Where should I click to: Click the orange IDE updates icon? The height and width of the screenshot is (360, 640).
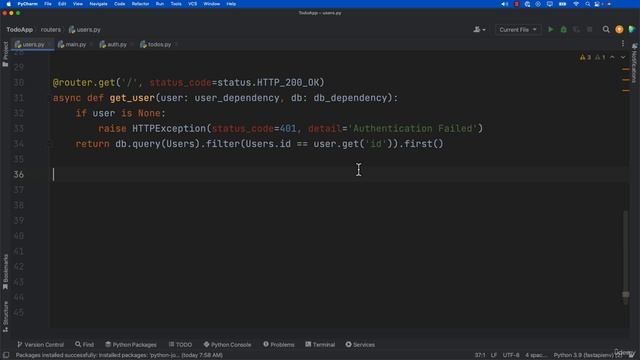point(619,29)
